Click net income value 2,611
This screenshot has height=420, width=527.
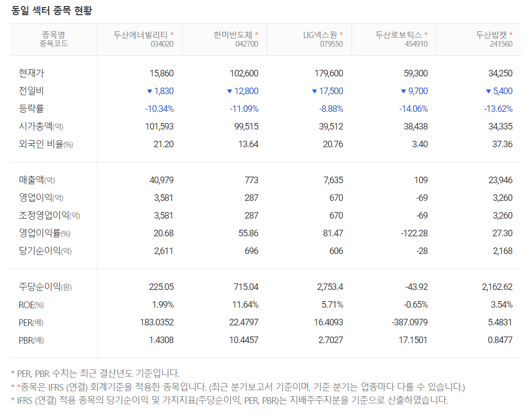coord(164,251)
